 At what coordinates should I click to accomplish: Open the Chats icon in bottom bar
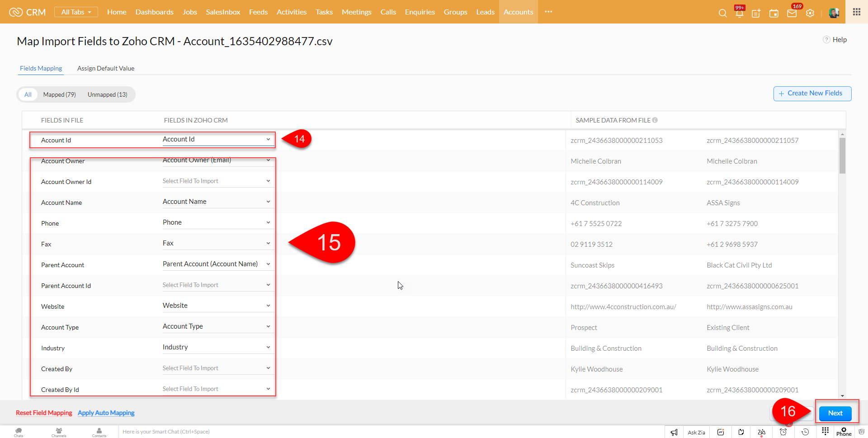point(19,432)
